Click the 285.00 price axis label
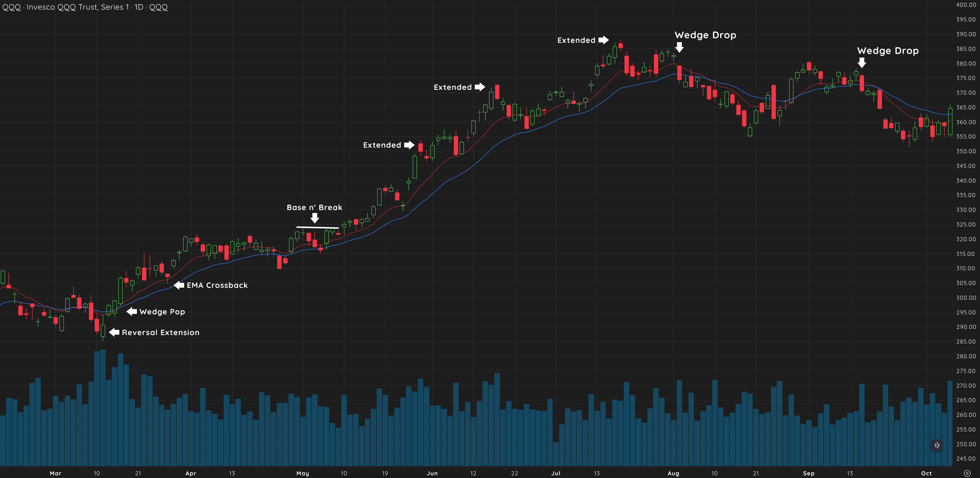 pyautogui.click(x=966, y=342)
